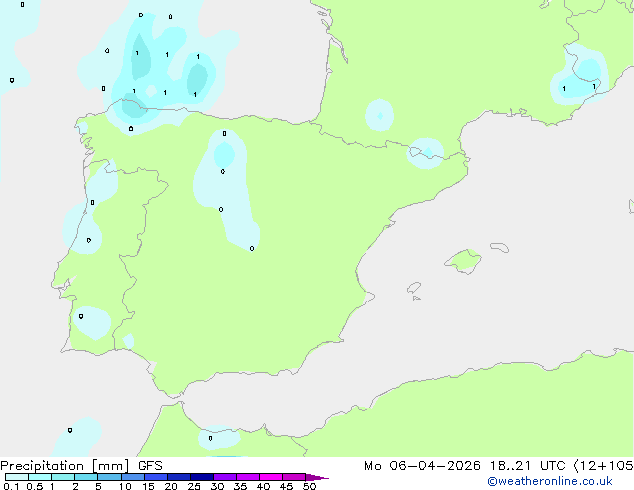Click the '18..21 UTC' time text
Viewport: 634px width, 490px height.
coord(528,466)
